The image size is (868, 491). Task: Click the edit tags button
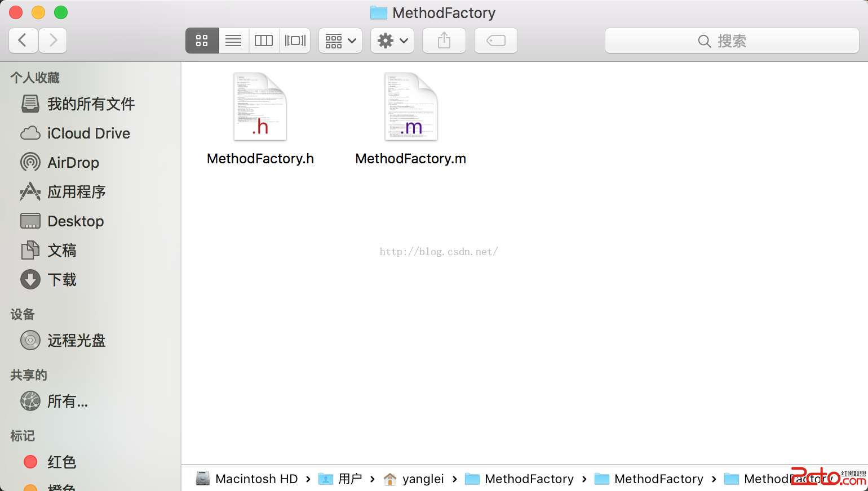point(496,41)
